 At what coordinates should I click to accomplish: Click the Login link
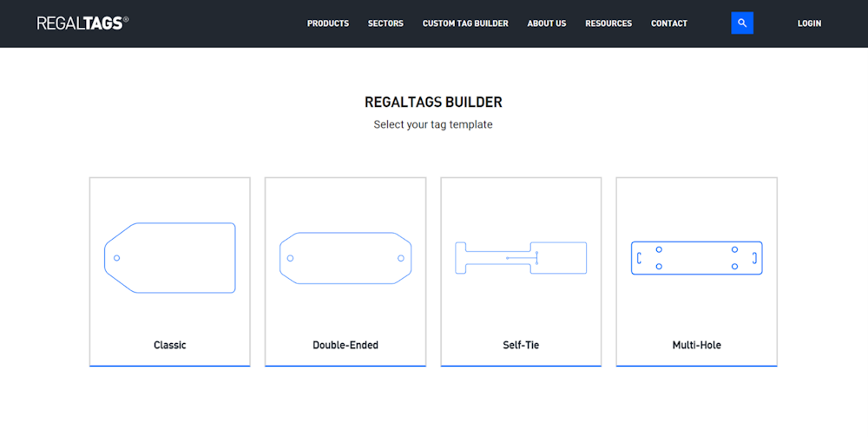click(809, 23)
